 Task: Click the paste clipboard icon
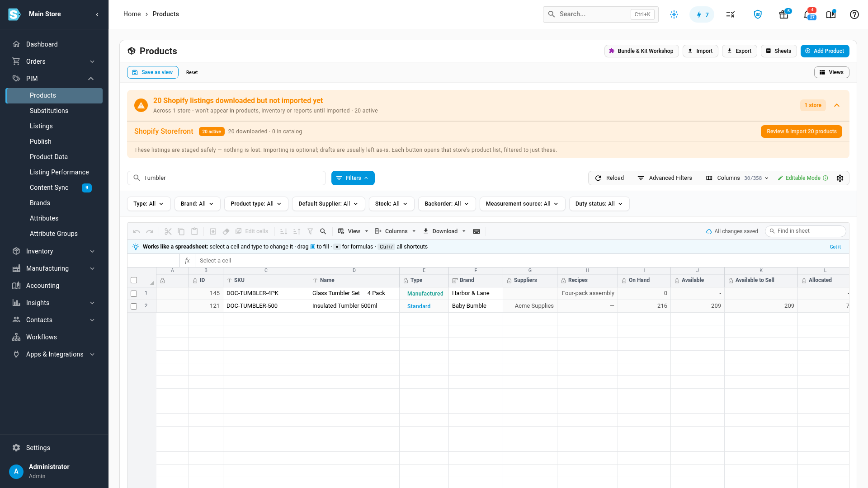pyautogui.click(x=194, y=231)
